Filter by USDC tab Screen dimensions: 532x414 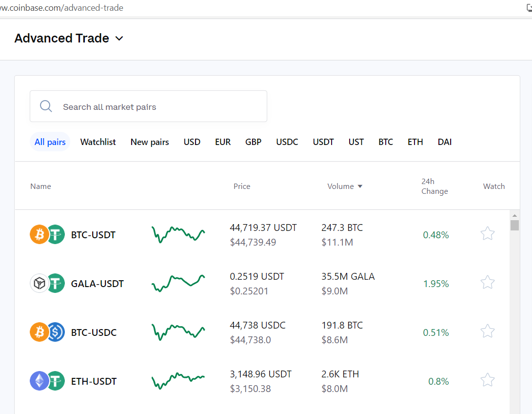click(287, 142)
